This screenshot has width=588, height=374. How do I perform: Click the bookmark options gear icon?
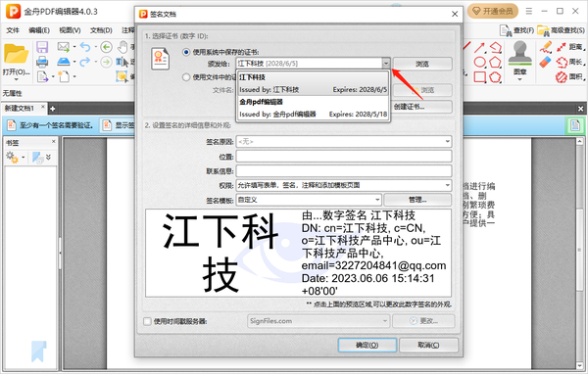coord(12,158)
